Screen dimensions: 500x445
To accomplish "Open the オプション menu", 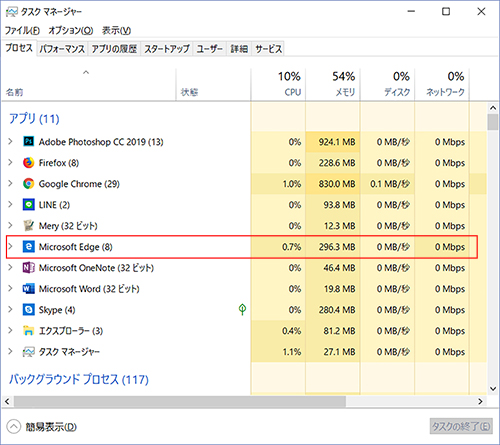I will tap(71, 30).
